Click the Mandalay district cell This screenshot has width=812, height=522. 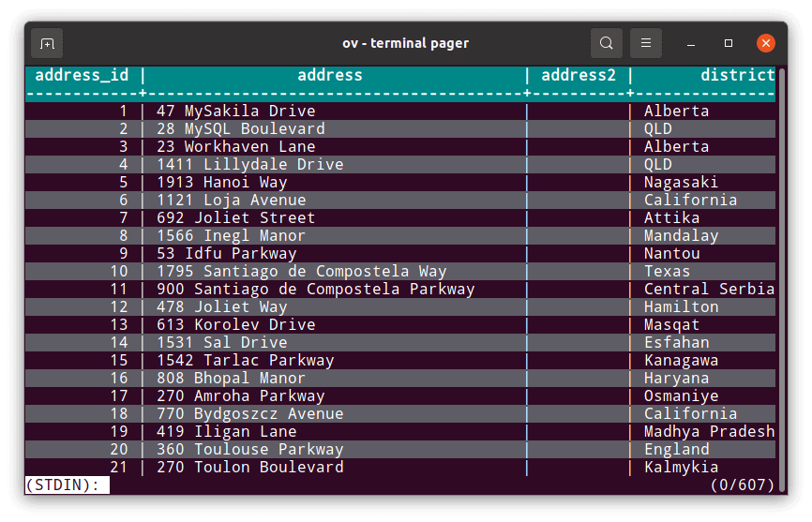(x=682, y=236)
